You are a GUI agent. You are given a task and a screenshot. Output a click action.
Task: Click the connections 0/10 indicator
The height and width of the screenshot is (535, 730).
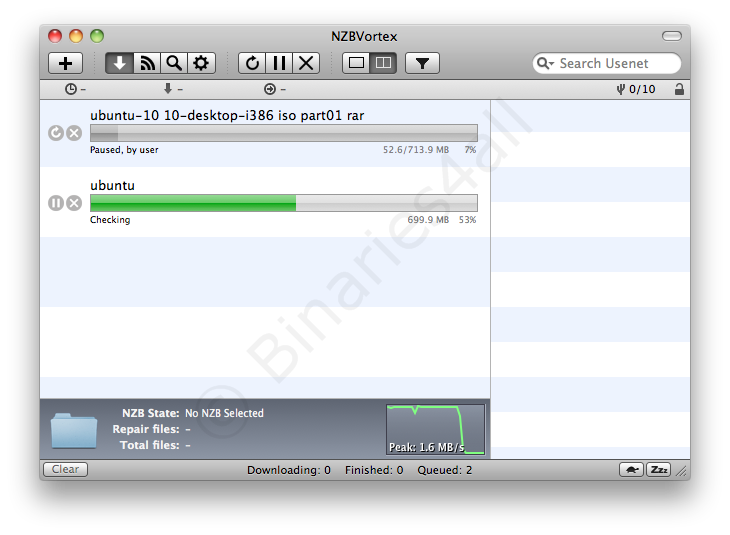tap(635, 89)
